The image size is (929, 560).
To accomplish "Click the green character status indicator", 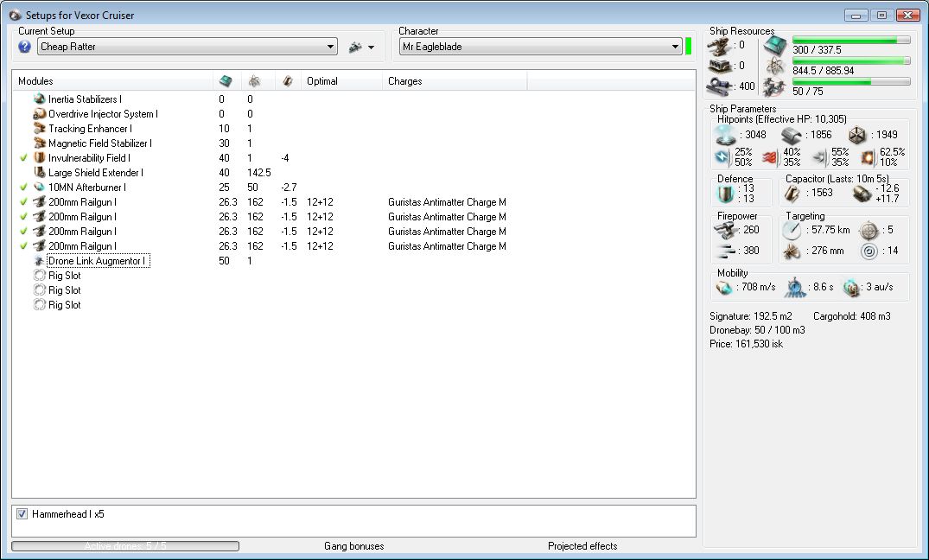I will pos(688,46).
